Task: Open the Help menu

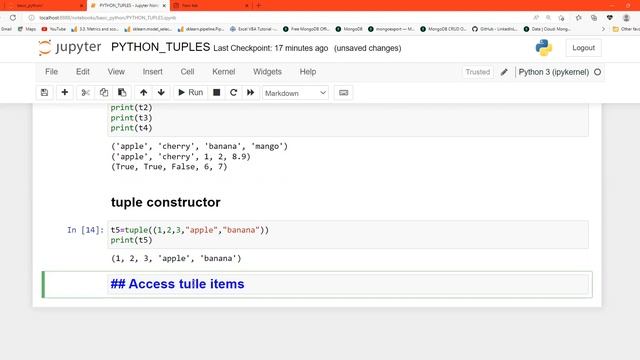Action: click(x=308, y=72)
